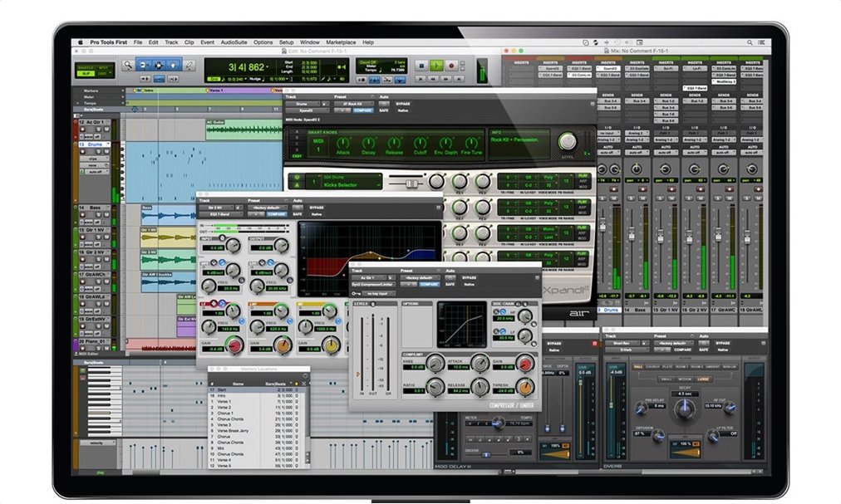Click the Groove slider in Mod Delay III
The width and height of the screenshot is (841, 504).
click(486, 455)
